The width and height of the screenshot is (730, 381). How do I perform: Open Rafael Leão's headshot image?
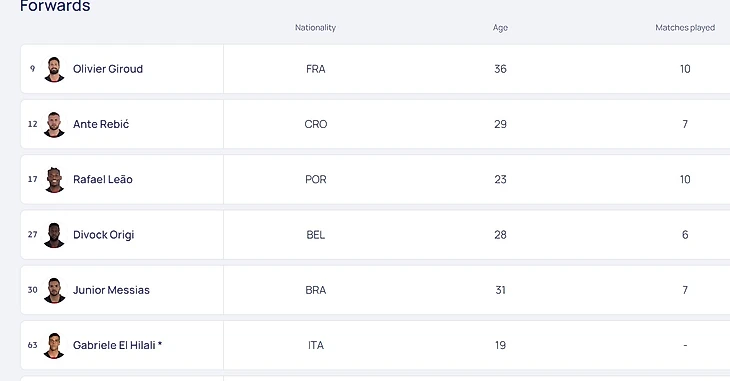coord(54,180)
